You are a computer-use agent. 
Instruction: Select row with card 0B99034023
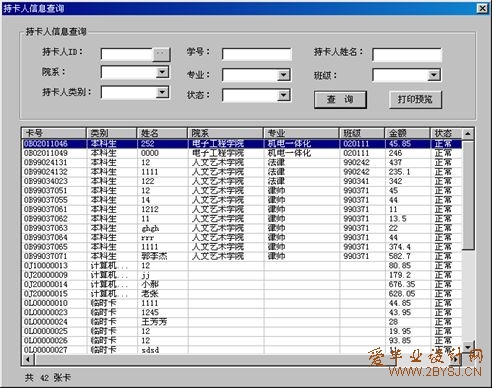pyautogui.click(x=242, y=181)
